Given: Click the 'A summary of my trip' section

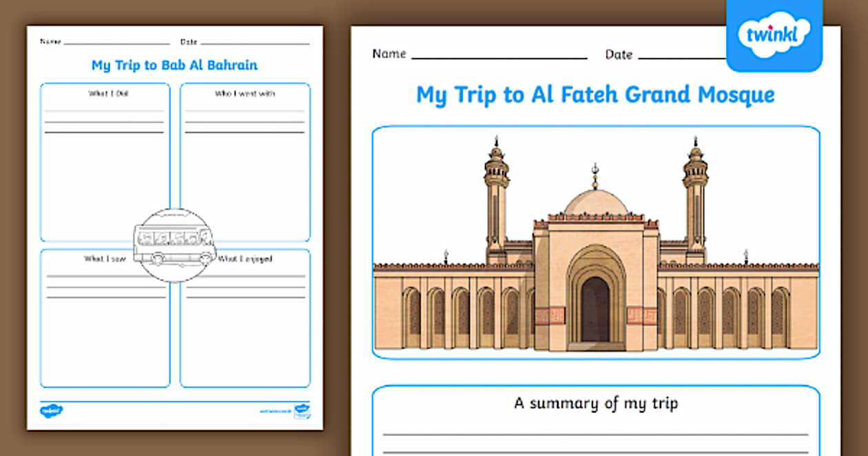Looking at the screenshot, I should (595, 404).
